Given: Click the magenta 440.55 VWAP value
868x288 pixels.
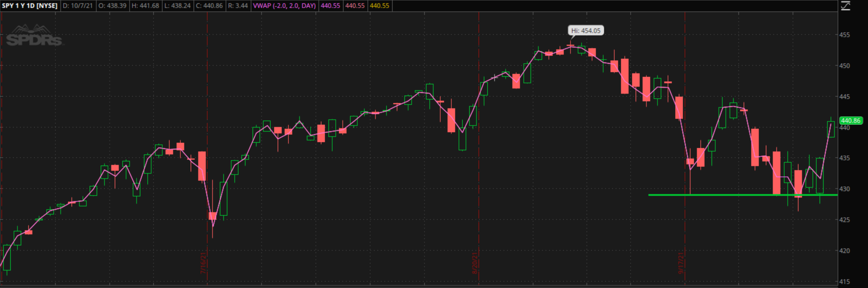Looking at the screenshot, I should pyautogui.click(x=330, y=6).
